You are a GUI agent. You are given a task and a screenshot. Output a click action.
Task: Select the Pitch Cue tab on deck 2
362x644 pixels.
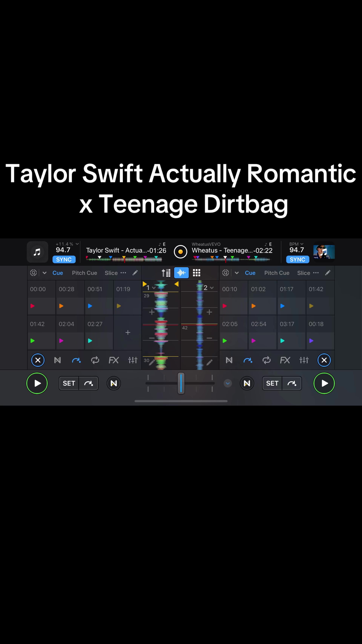tap(277, 273)
